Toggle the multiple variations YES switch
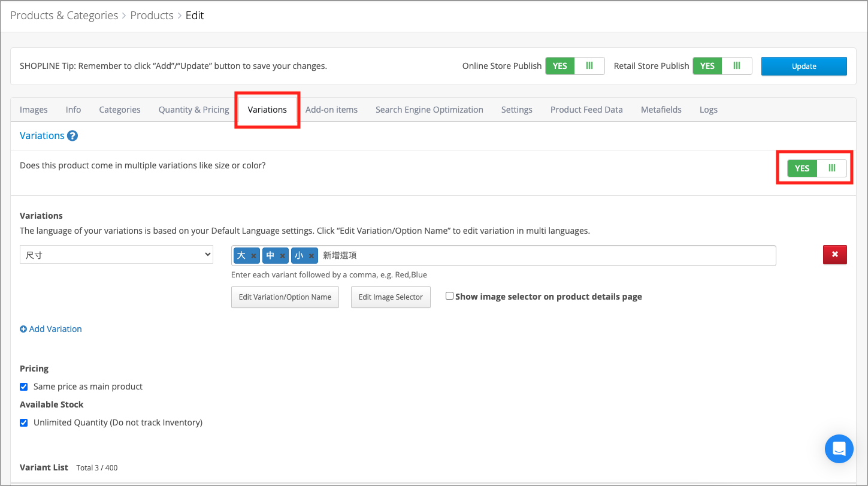 (x=817, y=168)
